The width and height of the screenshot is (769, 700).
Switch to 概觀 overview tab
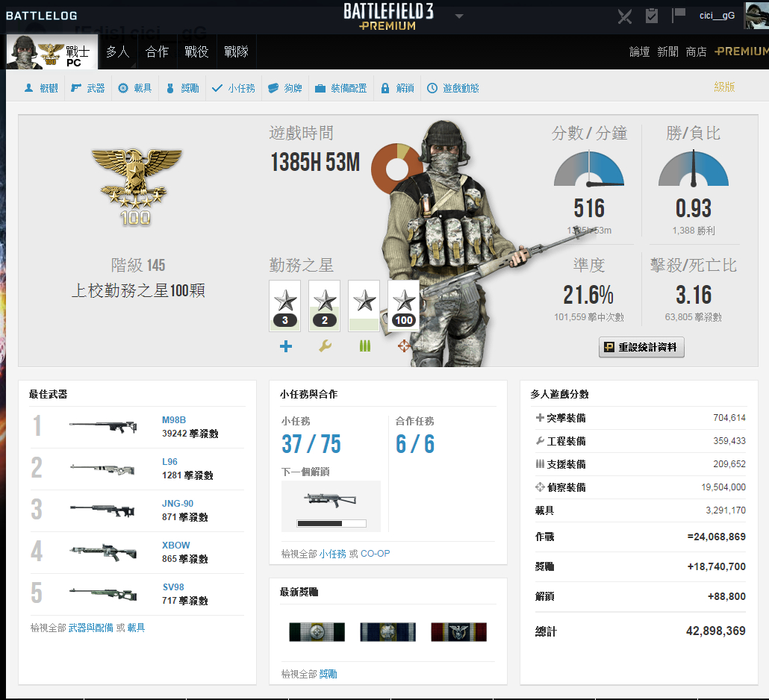click(x=41, y=88)
